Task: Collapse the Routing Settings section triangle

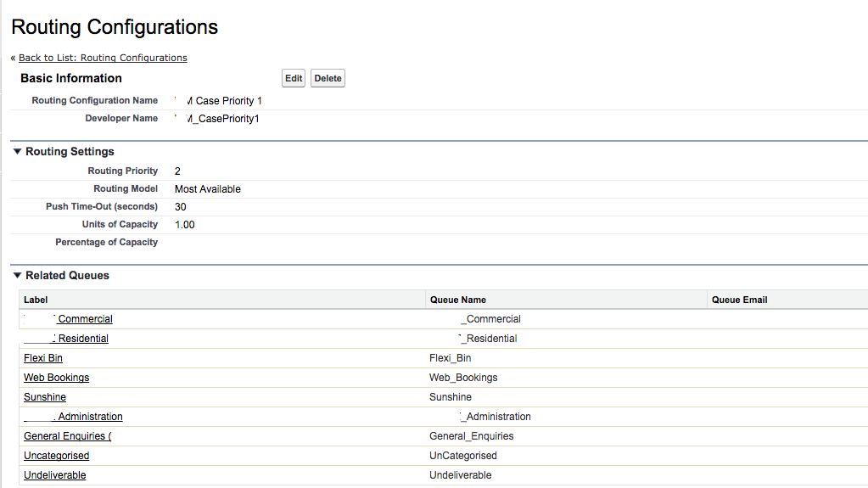Action: pos(17,151)
